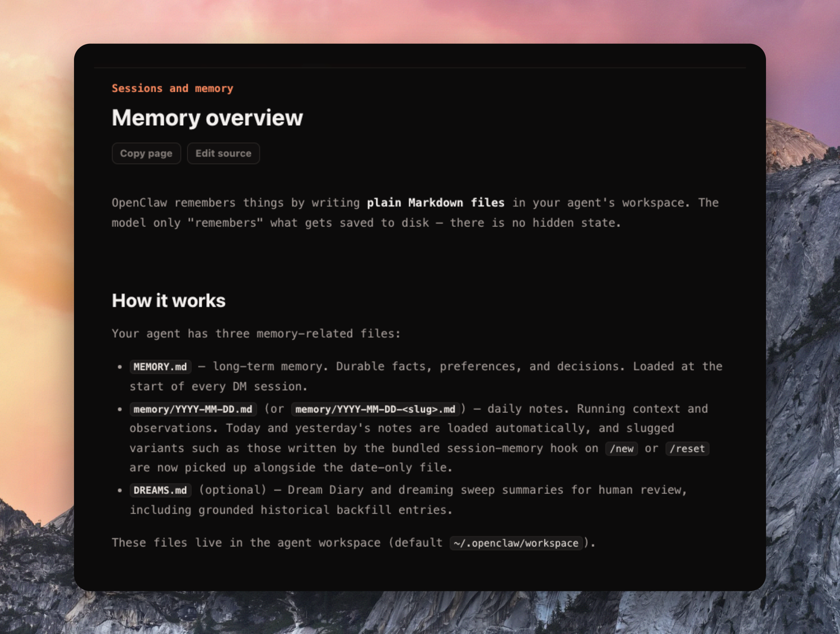Select the memory/YYYY-MM-DD-<slug>.md code snippet
Screen dimensions: 840x634
pos(375,409)
